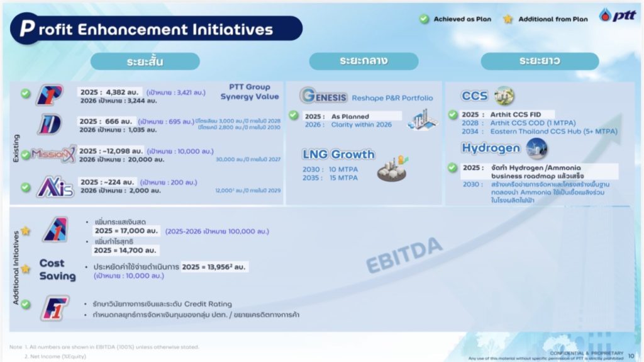Select the F1 finance initiative icon
The height and width of the screenshot is (362, 644).
55,308
